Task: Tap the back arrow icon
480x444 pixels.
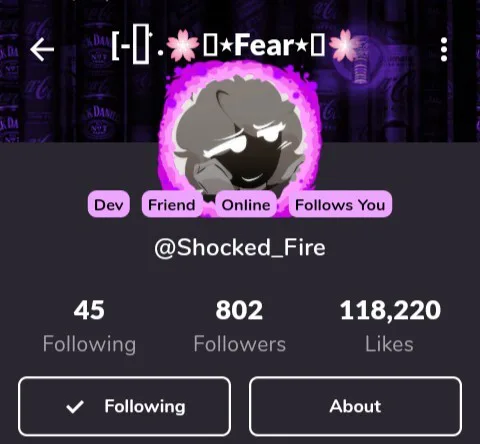Action: (42, 49)
